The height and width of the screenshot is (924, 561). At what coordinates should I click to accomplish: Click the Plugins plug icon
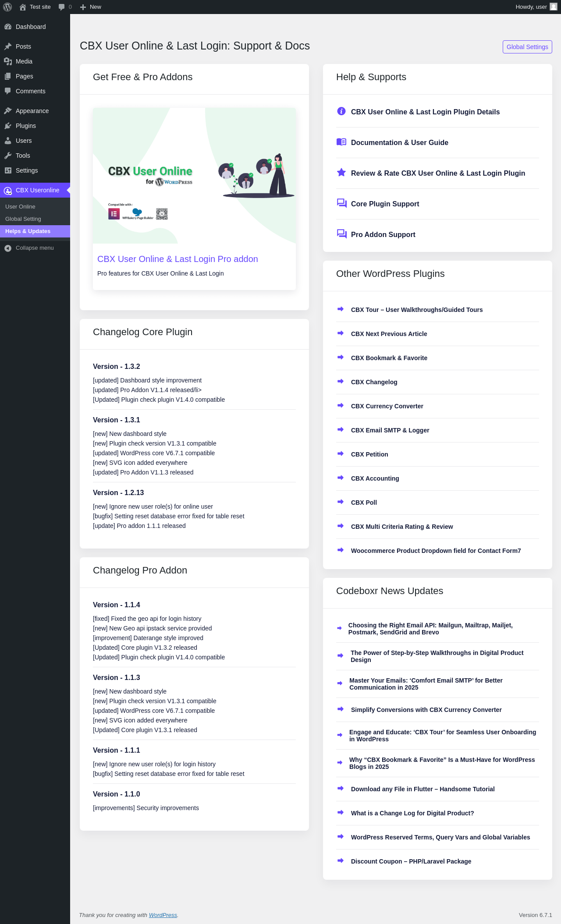click(x=8, y=126)
